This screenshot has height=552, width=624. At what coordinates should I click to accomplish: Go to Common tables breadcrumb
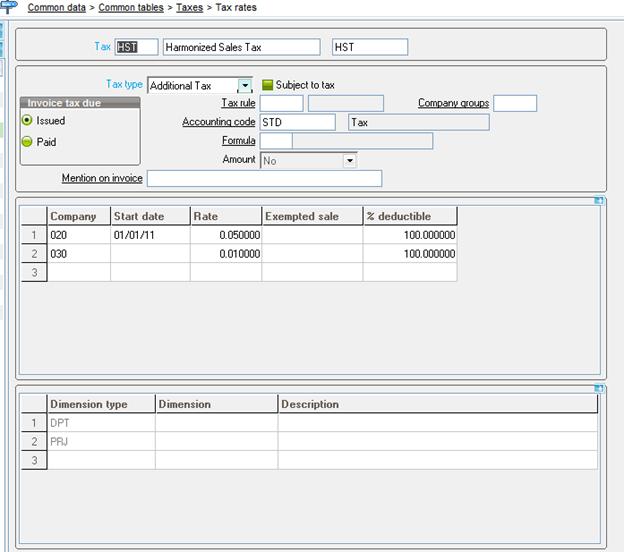point(131,8)
